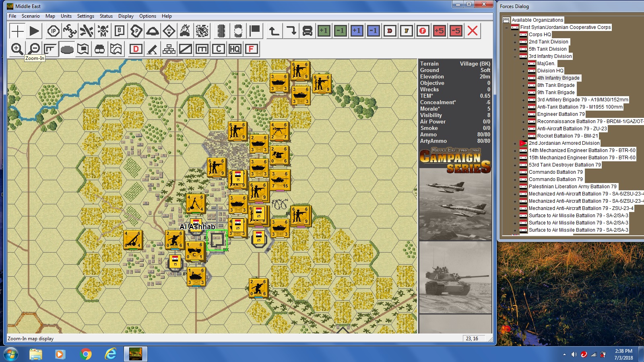Expand Palestinian Liberation Army Battalion 79 node

point(515,187)
